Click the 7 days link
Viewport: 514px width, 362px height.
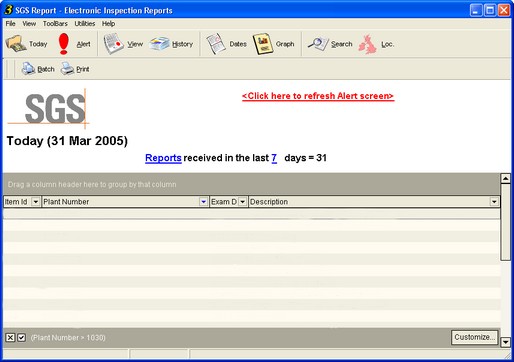point(274,158)
